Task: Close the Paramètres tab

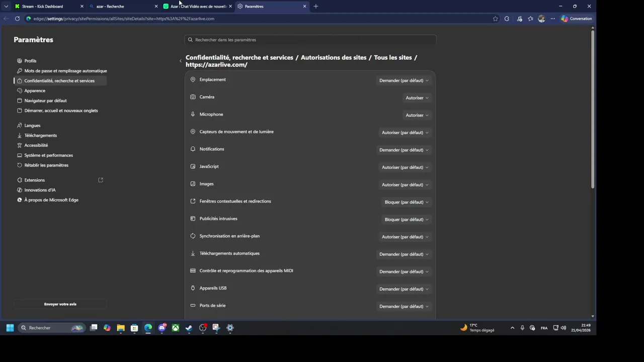Action: 304,7
